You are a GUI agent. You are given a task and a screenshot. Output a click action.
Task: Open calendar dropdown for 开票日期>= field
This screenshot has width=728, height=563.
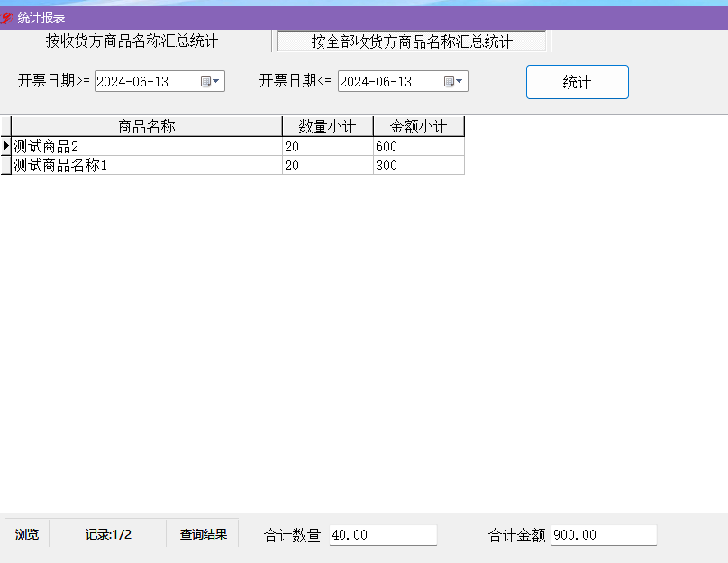(x=210, y=81)
